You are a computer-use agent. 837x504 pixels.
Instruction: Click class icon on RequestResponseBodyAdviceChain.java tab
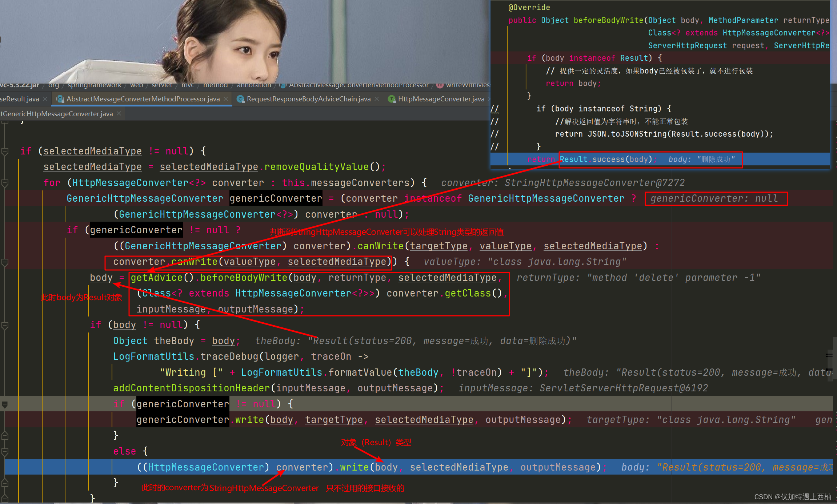(x=240, y=99)
